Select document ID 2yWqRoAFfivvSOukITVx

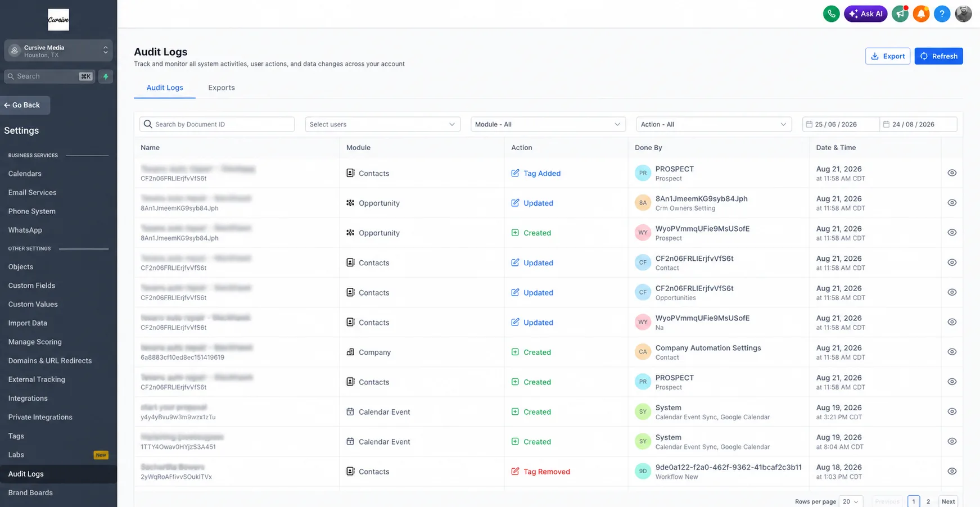point(176,477)
